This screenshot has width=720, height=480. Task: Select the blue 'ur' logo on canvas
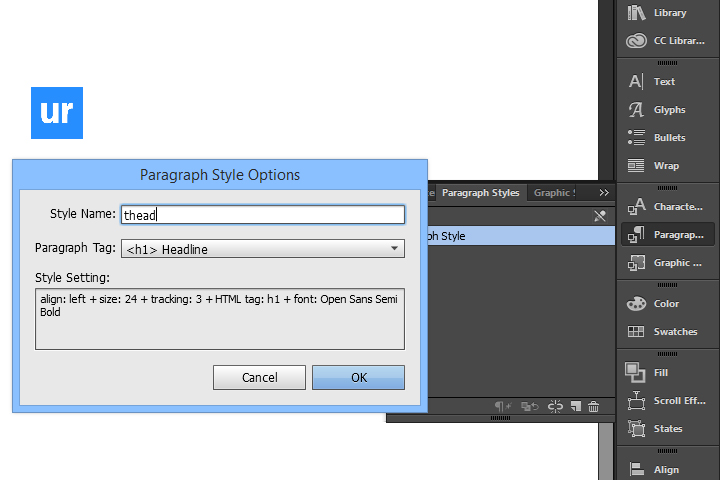pyautogui.click(x=57, y=113)
